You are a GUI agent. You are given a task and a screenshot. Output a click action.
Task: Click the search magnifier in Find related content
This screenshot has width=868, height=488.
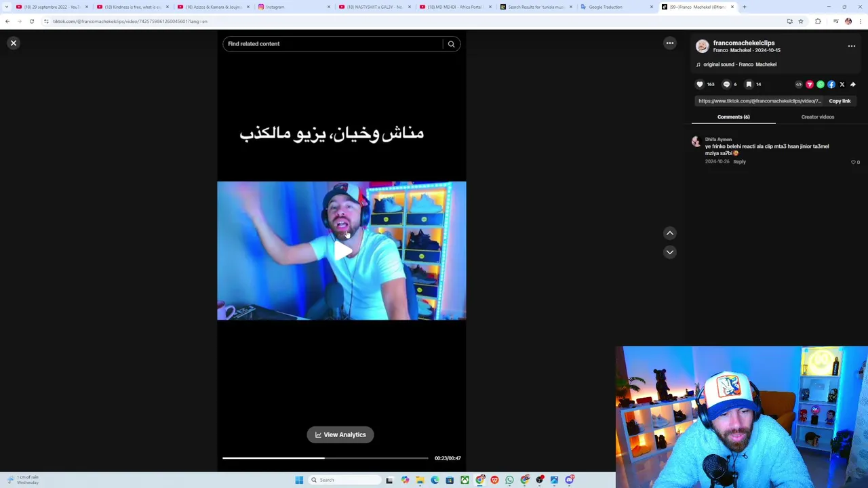pos(451,44)
